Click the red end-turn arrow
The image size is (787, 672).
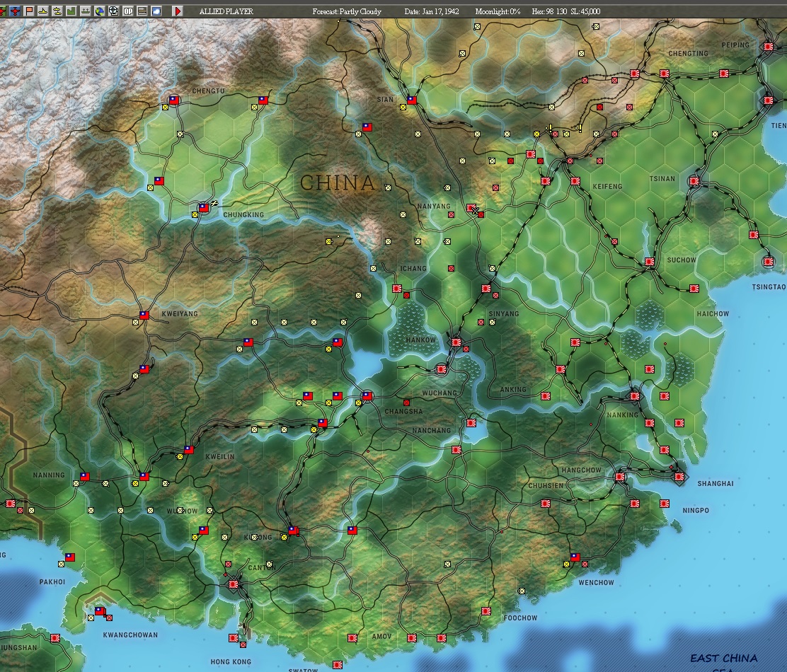tap(178, 11)
